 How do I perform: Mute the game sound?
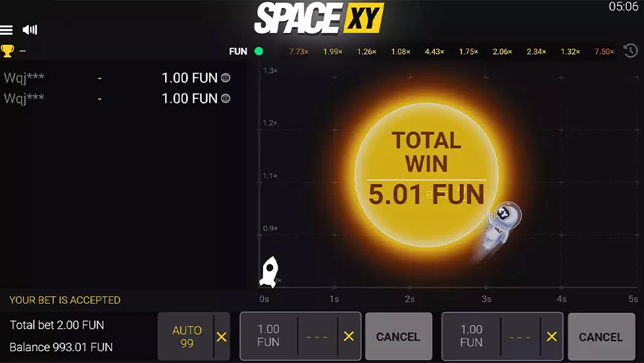(x=30, y=30)
